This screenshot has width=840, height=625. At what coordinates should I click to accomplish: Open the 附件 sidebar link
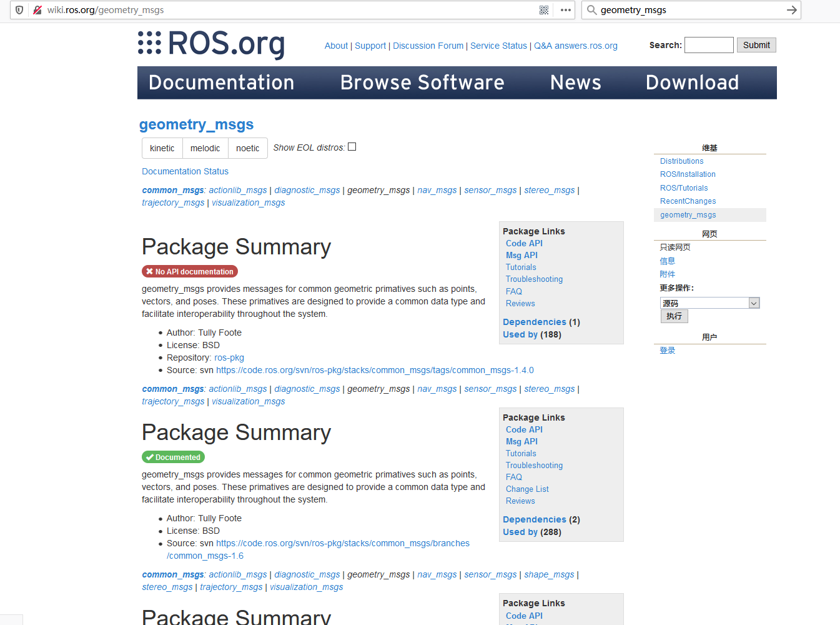click(668, 274)
